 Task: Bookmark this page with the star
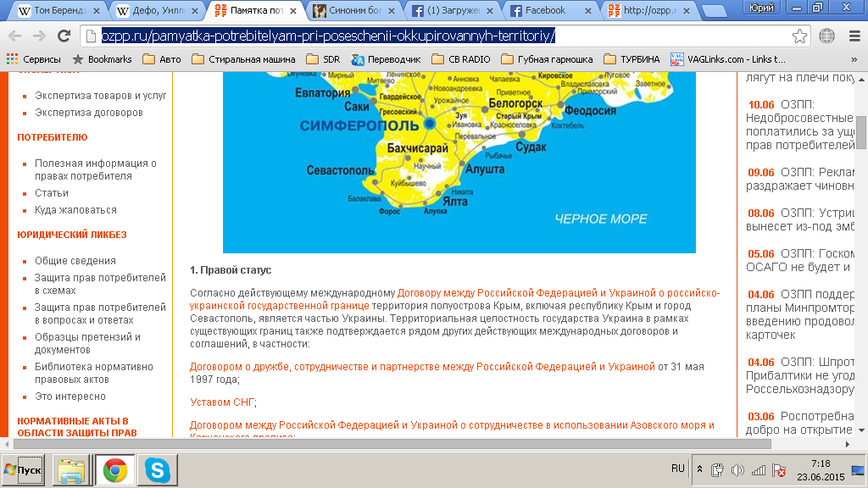click(799, 36)
